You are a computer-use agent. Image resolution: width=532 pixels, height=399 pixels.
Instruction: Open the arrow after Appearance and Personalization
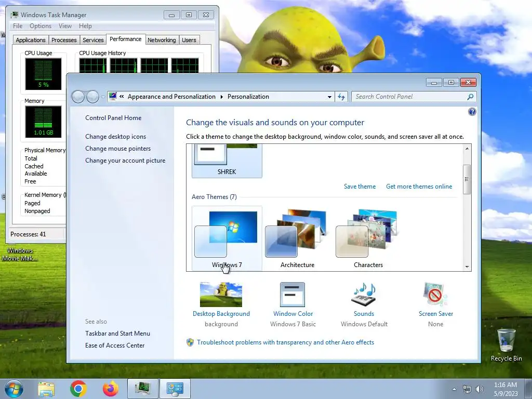[221, 97]
